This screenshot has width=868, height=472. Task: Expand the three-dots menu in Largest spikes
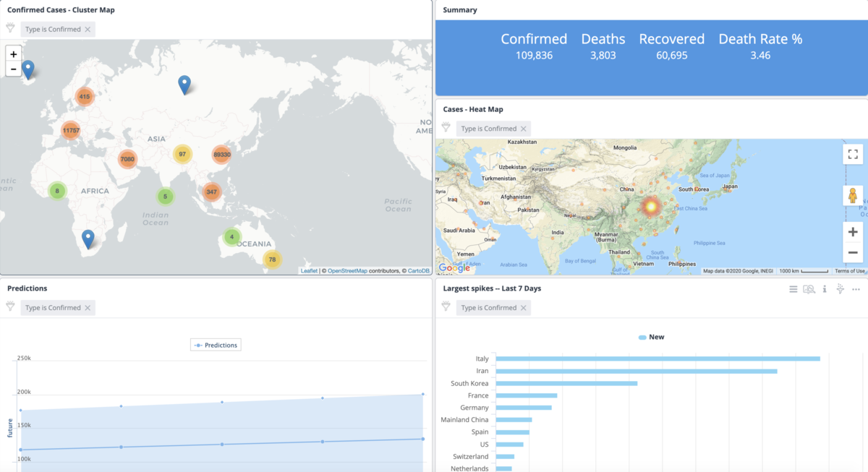click(x=856, y=289)
